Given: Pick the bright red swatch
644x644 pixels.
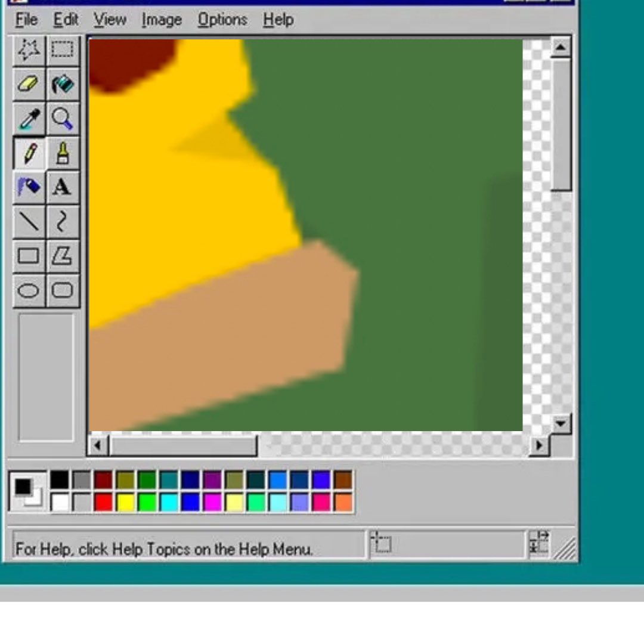Looking at the screenshot, I should [x=103, y=502].
